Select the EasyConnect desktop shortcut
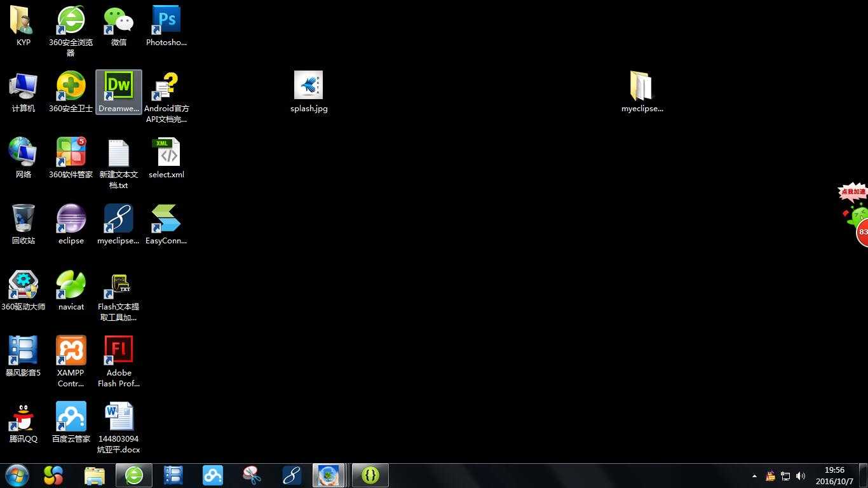 (x=166, y=224)
